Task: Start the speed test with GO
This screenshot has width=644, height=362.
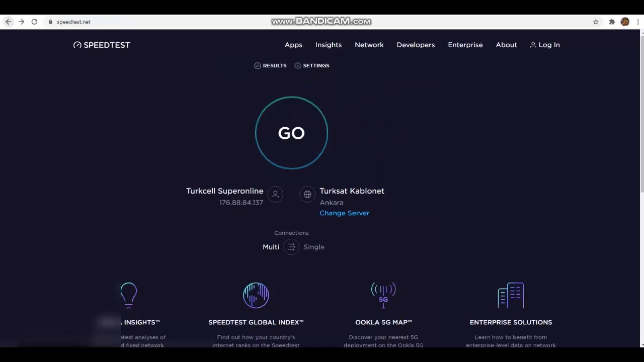Action: tap(291, 133)
